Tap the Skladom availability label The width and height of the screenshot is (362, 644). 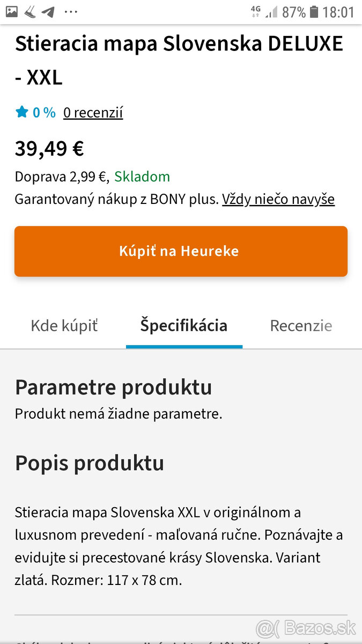point(142,177)
